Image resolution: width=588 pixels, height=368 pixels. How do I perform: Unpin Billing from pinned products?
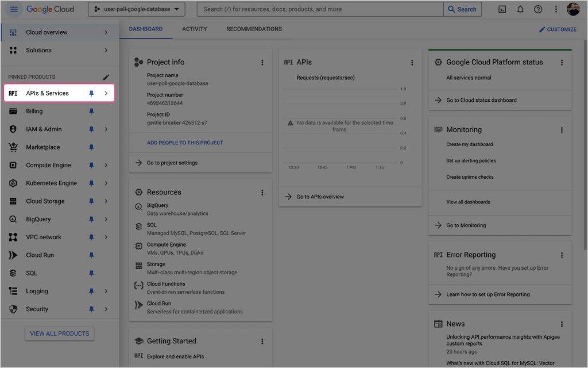click(91, 112)
